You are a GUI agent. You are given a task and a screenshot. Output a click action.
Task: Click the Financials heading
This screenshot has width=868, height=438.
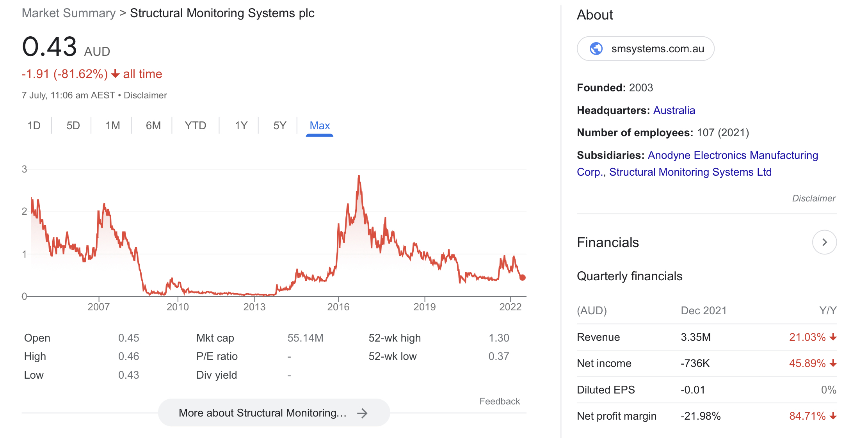[608, 242]
